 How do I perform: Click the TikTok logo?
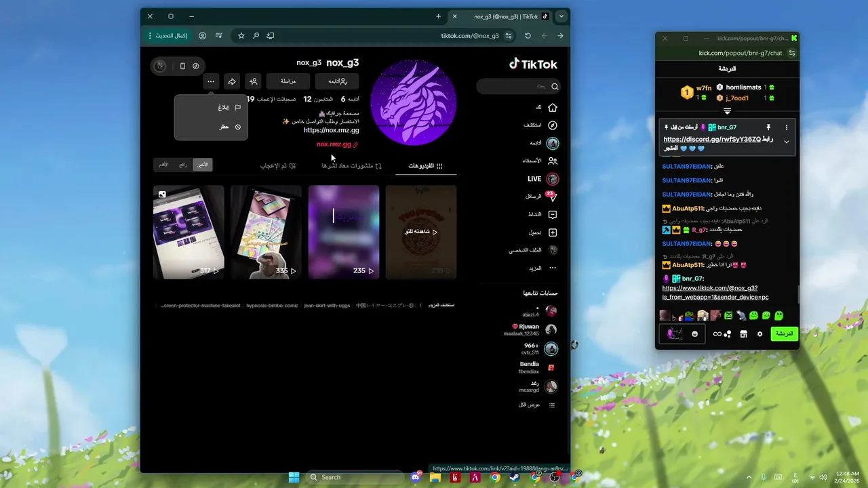533,64
